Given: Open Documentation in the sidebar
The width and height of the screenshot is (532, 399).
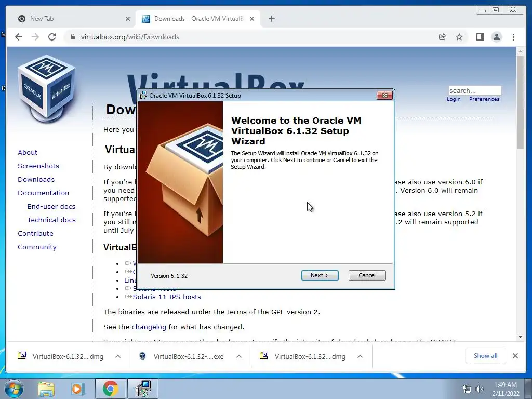Looking at the screenshot, I should click(44, 193).
